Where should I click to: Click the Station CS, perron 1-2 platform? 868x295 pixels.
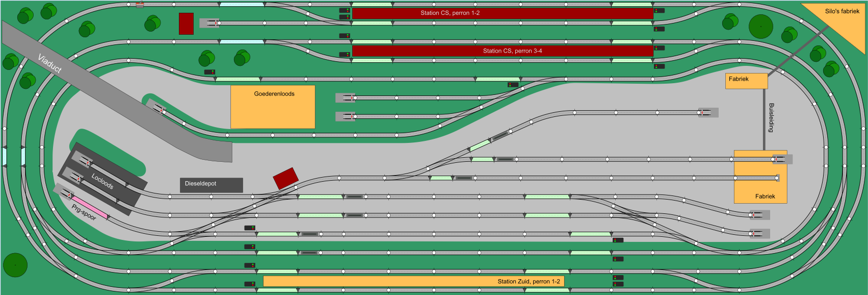[x=502, y=13]
